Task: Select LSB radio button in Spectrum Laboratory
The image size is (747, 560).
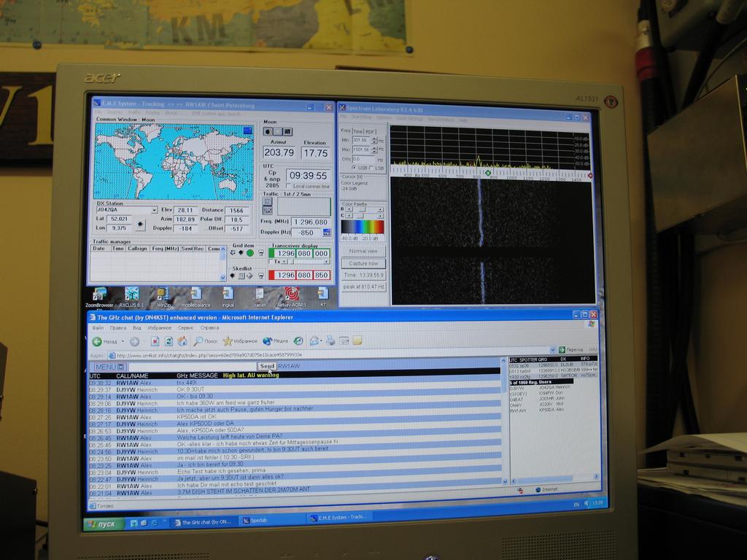Action: coord(371,168)
